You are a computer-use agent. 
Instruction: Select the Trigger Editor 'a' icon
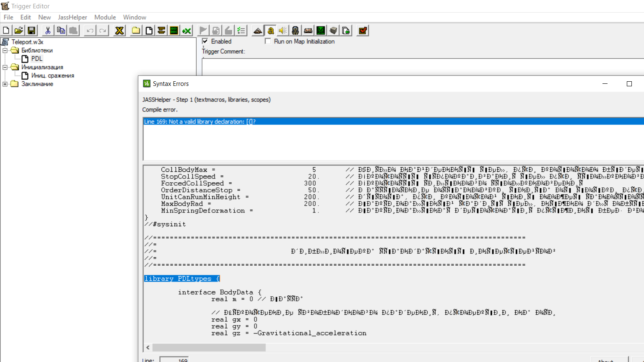270,31
